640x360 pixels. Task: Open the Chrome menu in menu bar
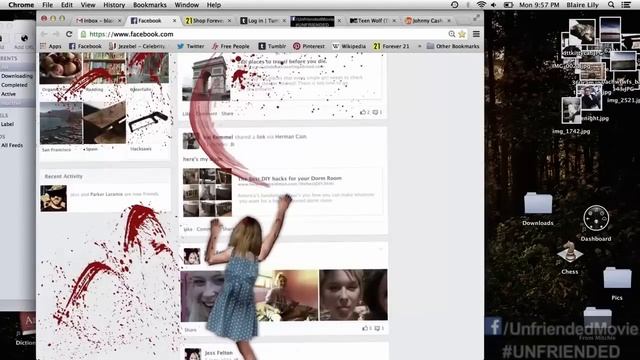21,5
